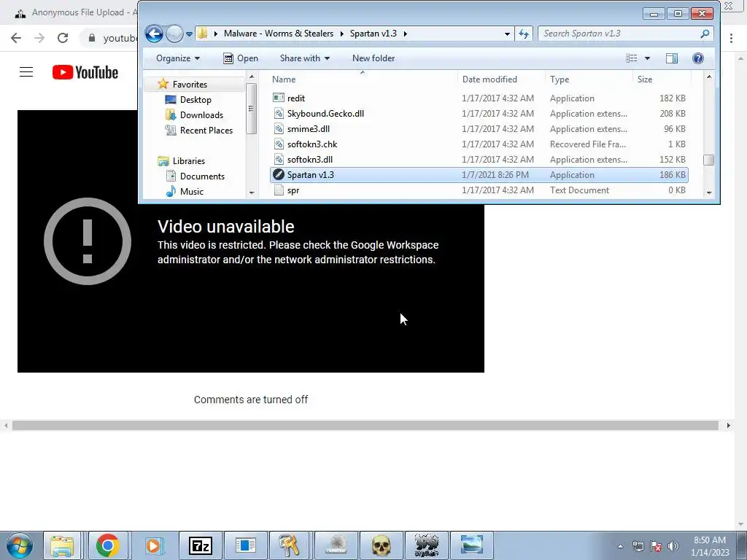
Task: Change view icon in Explorer toolbar
Action: [x=632, y=58]
